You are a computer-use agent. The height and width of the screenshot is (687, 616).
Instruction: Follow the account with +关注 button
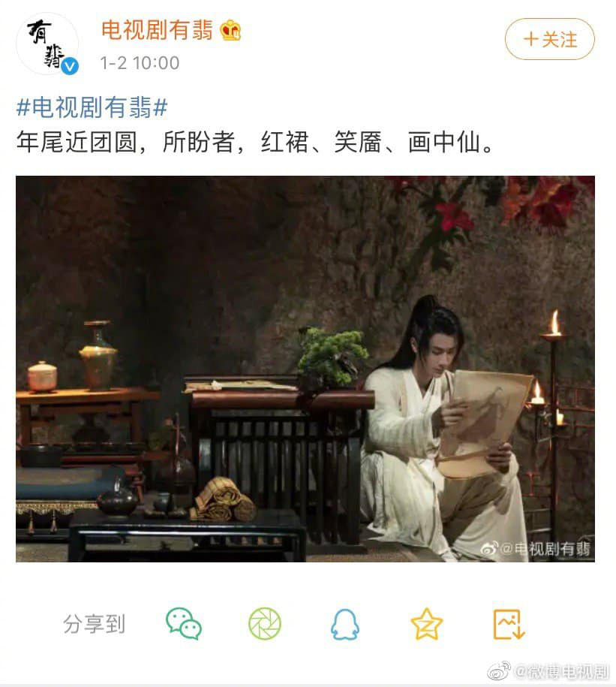(x=549, y=39)
